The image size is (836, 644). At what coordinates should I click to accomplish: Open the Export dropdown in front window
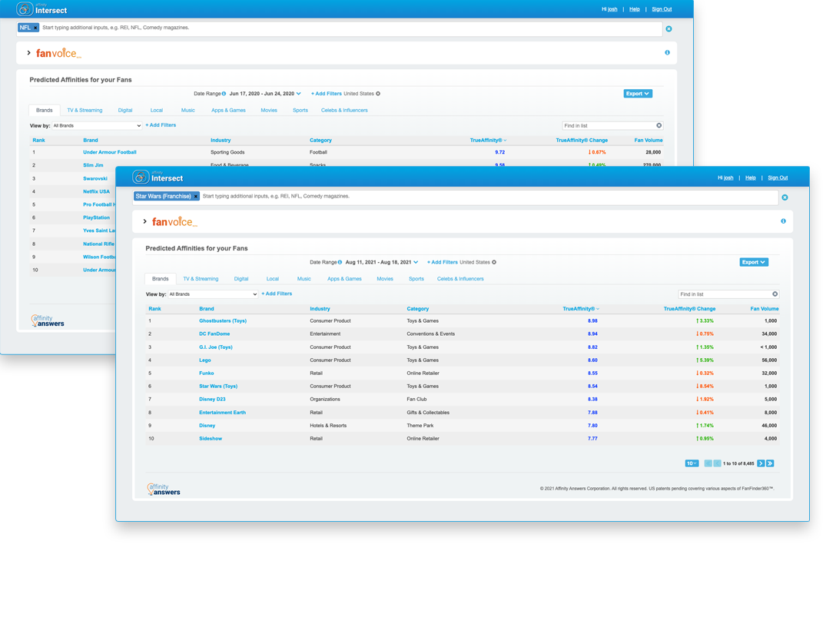click(753, 262)
